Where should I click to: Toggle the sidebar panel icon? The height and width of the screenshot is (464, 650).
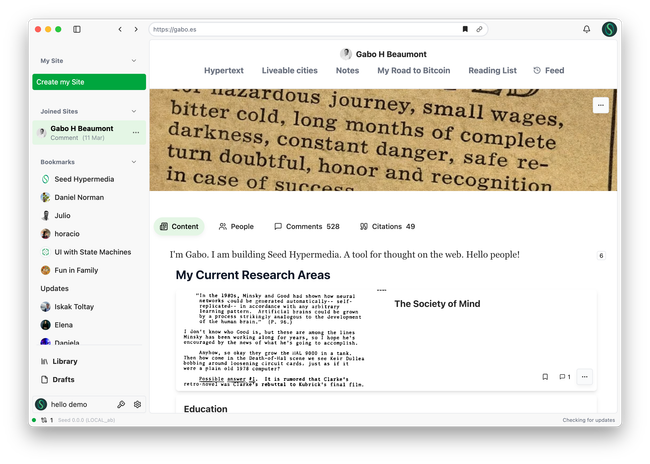tap(77, 29)
